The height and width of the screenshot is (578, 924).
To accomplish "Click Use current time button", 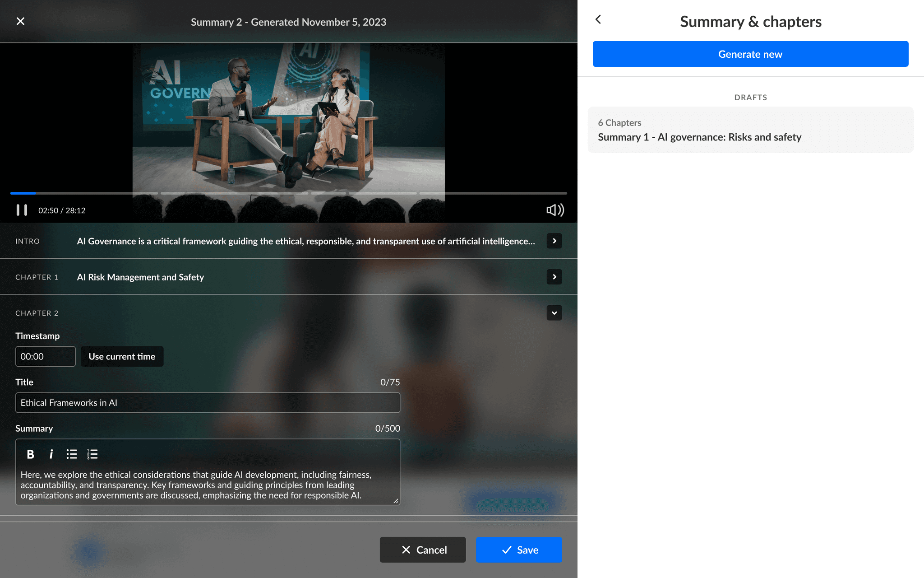I will (122, 356).
